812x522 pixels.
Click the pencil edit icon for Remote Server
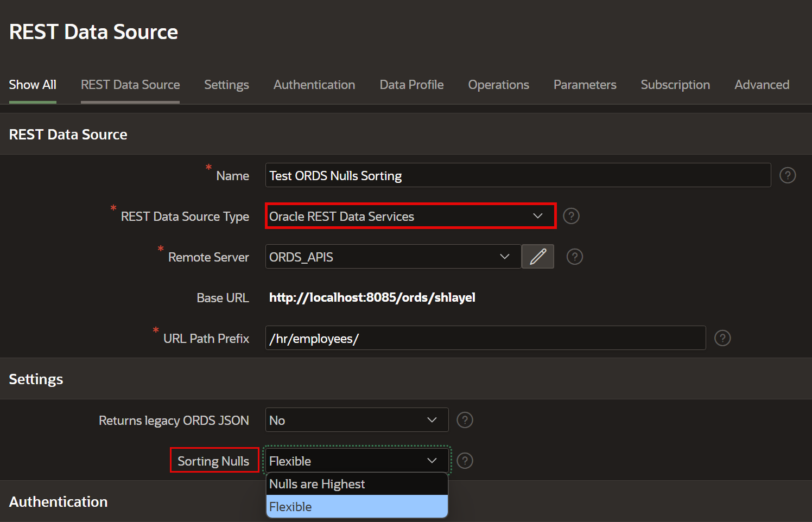point(537,257)
